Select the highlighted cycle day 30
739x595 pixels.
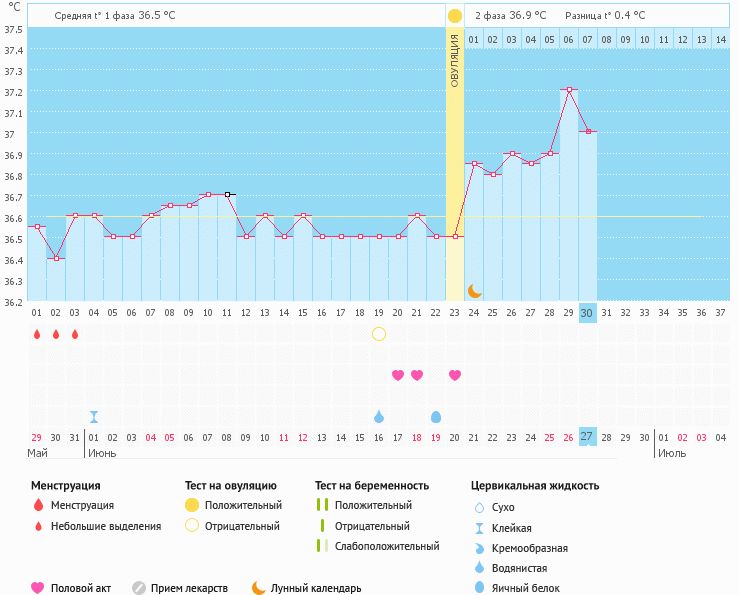tap(587, 313)
